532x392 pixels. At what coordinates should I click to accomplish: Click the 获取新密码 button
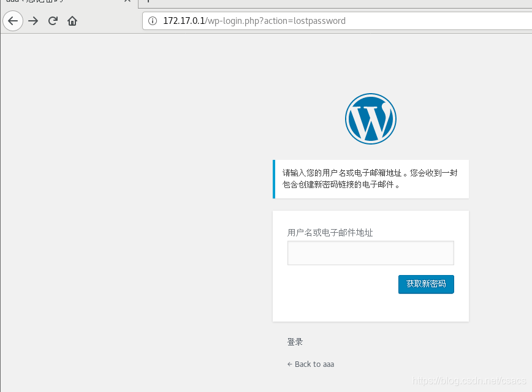click(426, 284)
